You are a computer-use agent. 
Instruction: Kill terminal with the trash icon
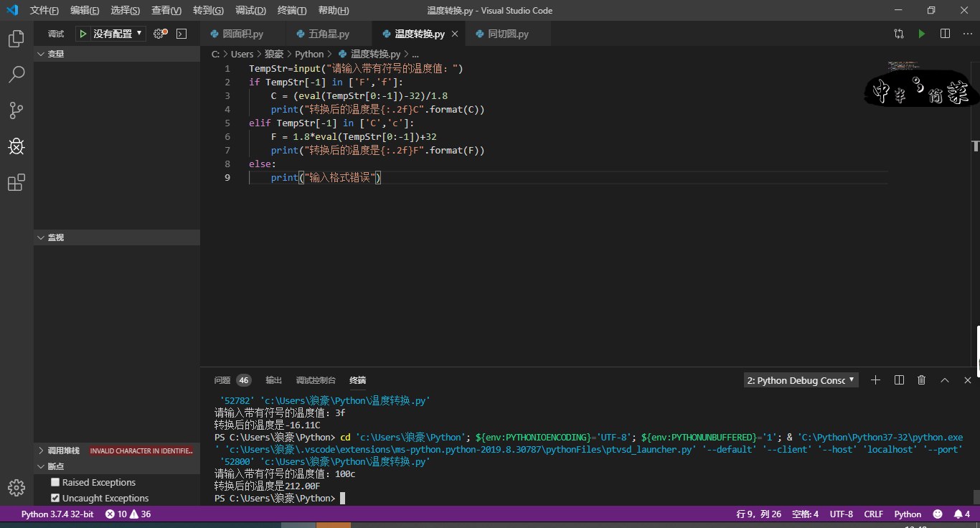pos(922,380)
